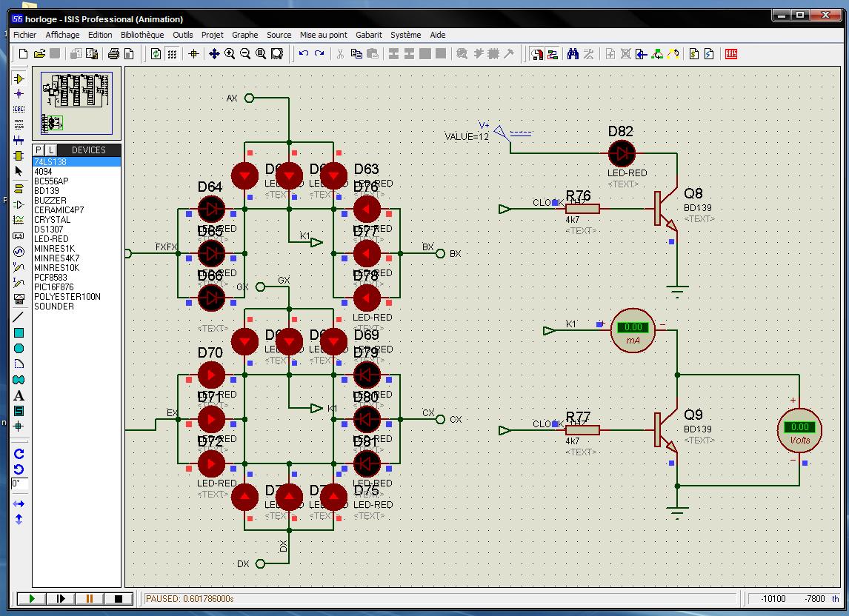Select PIC16F876 in the devices list
This screenshot has width=849, height=616.
click(53, 287)
